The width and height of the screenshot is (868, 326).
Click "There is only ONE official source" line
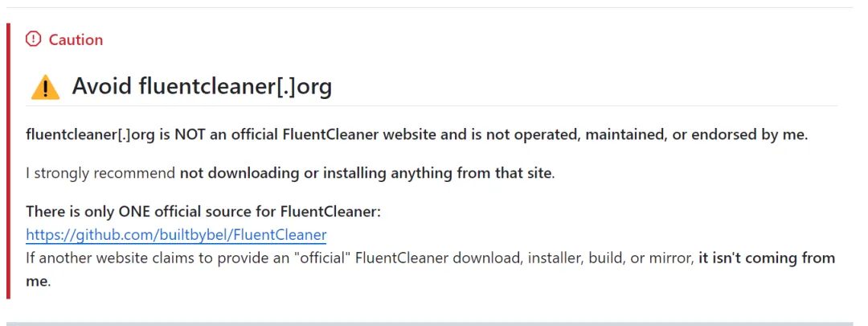(203, 212)
